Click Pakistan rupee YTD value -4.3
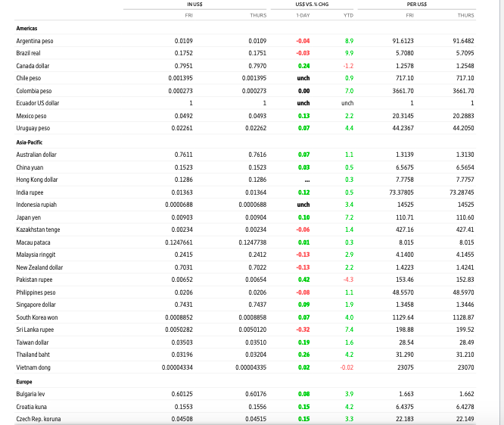 tap(348, 280)
